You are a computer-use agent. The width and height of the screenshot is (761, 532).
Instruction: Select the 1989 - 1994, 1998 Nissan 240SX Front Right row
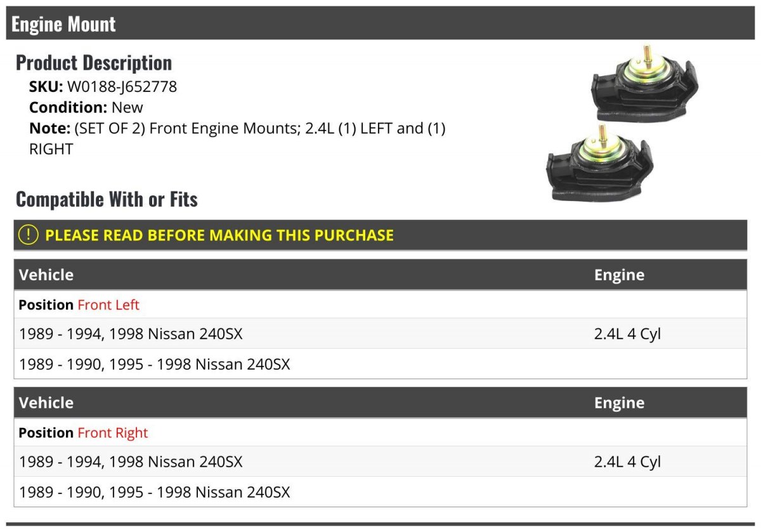click(x=131, y=462)
